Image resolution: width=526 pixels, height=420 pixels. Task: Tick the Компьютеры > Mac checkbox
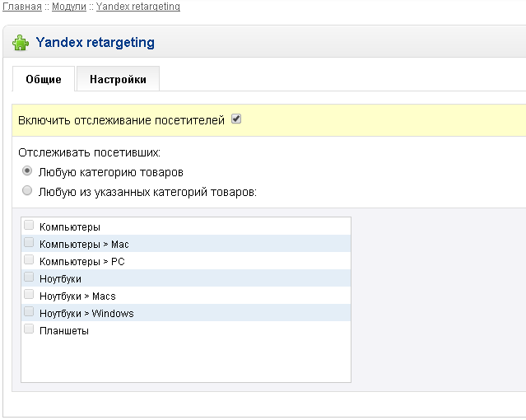(x=30, y=243)
